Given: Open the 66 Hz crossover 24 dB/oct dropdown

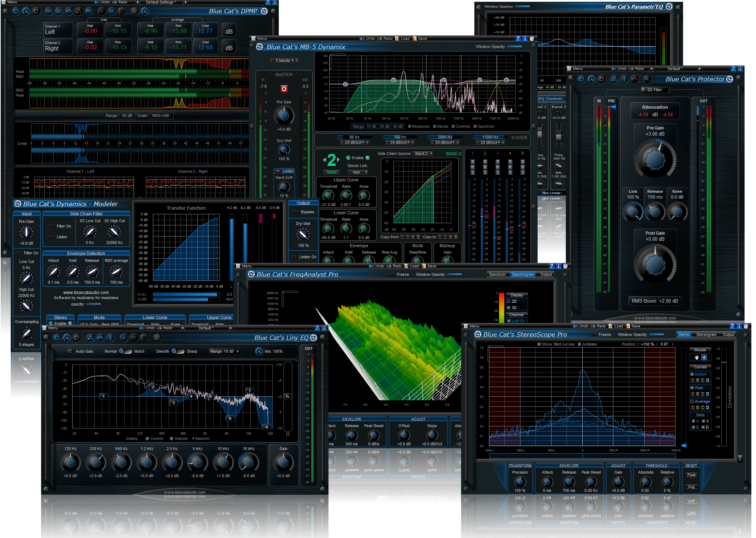Looking at the screenshot, I should pyautogui.click(x=355, y=142).
